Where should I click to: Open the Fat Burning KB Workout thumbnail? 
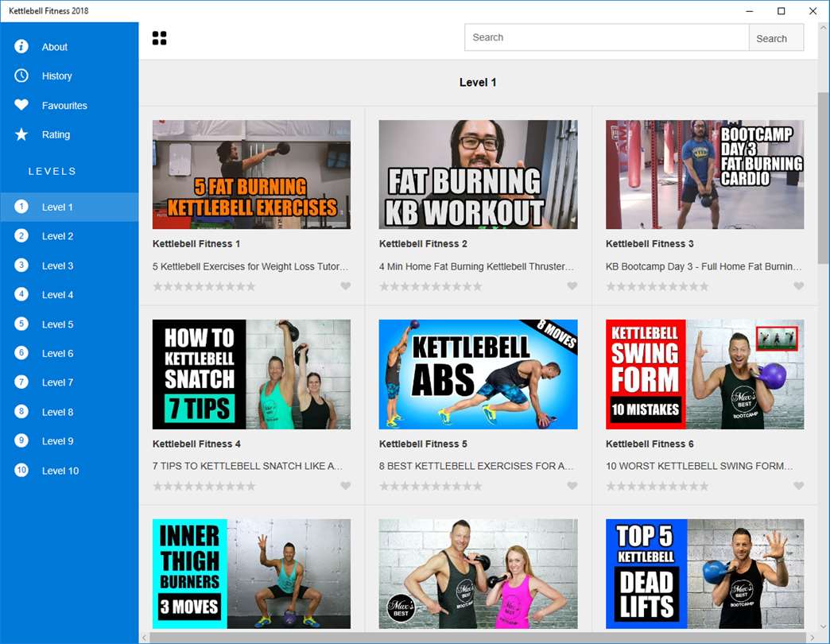[478, 175]
